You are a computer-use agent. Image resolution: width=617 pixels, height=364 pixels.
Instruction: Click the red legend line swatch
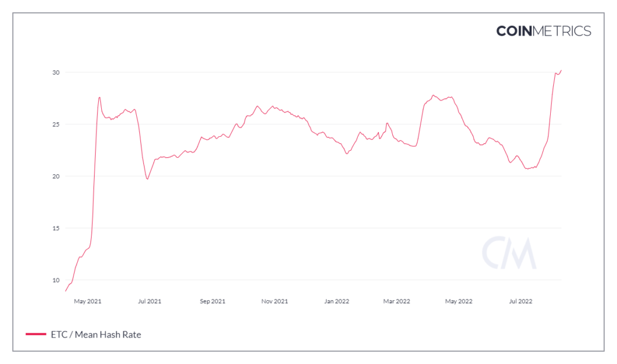36,334
